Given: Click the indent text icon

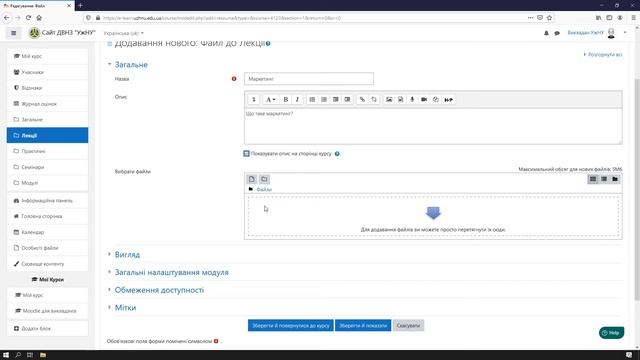Looking at the screenshot, I should tap(347, 100).
